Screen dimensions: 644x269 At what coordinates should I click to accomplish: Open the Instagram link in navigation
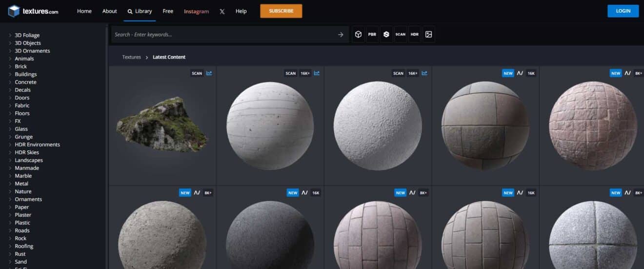tap(197, 11)
